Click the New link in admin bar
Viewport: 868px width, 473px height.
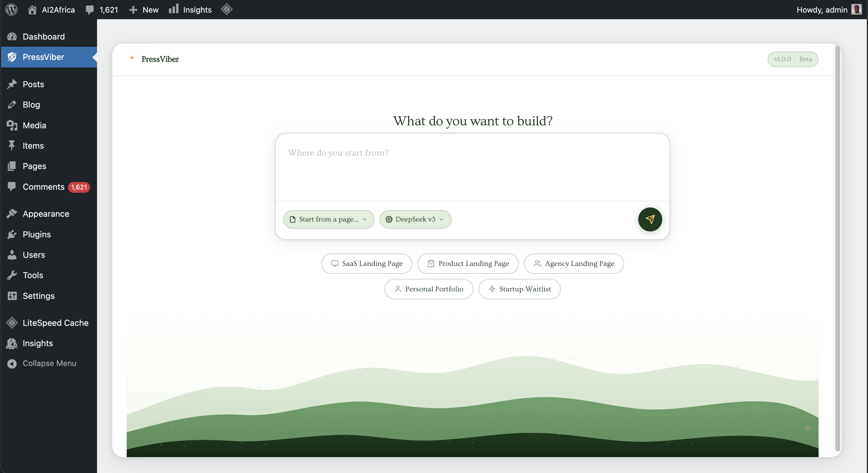coord(151,10)
